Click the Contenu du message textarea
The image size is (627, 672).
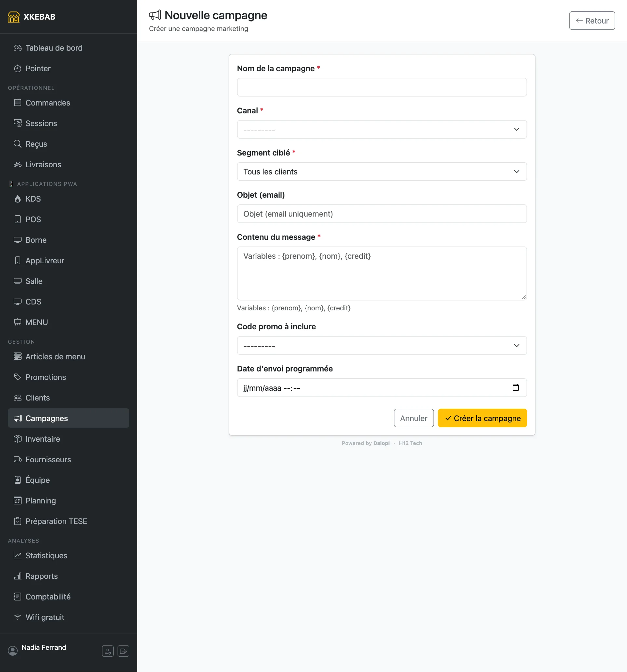click(382, 273)
